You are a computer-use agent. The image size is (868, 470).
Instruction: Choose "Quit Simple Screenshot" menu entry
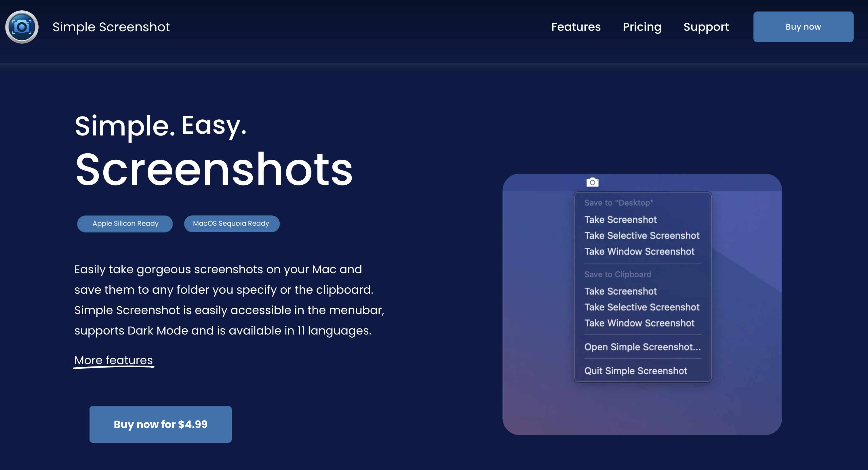[x=635, y=371]
